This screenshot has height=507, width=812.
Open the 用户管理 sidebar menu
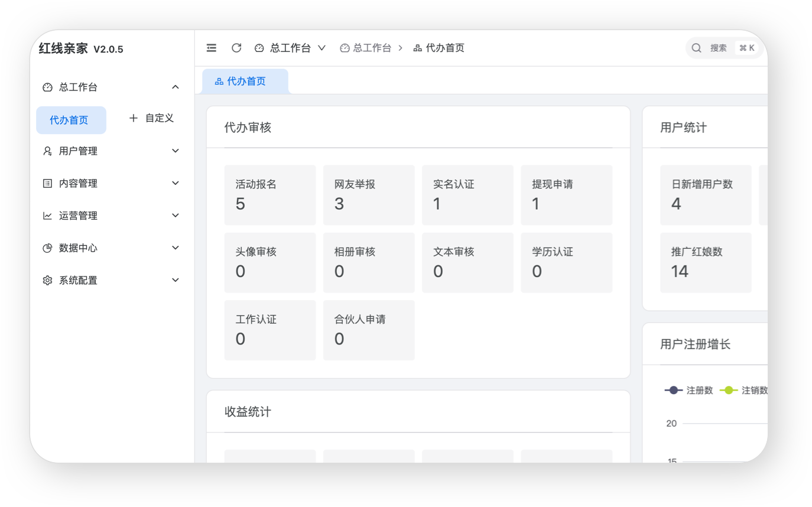tap(112, 151)
